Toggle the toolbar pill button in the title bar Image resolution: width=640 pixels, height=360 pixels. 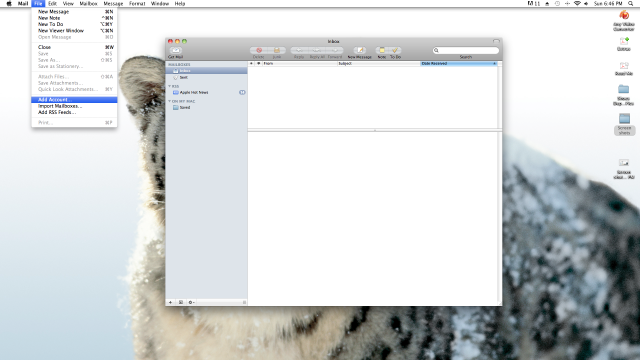click(x=496, y=41)
